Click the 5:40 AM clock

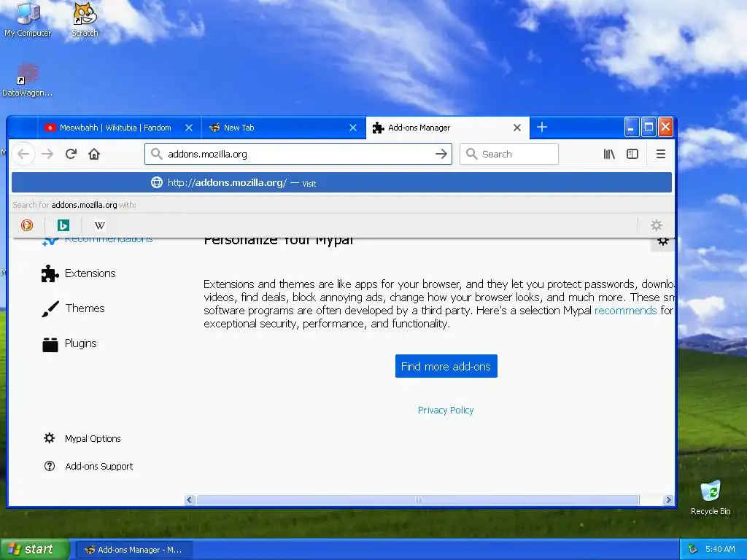coord(720,549)
